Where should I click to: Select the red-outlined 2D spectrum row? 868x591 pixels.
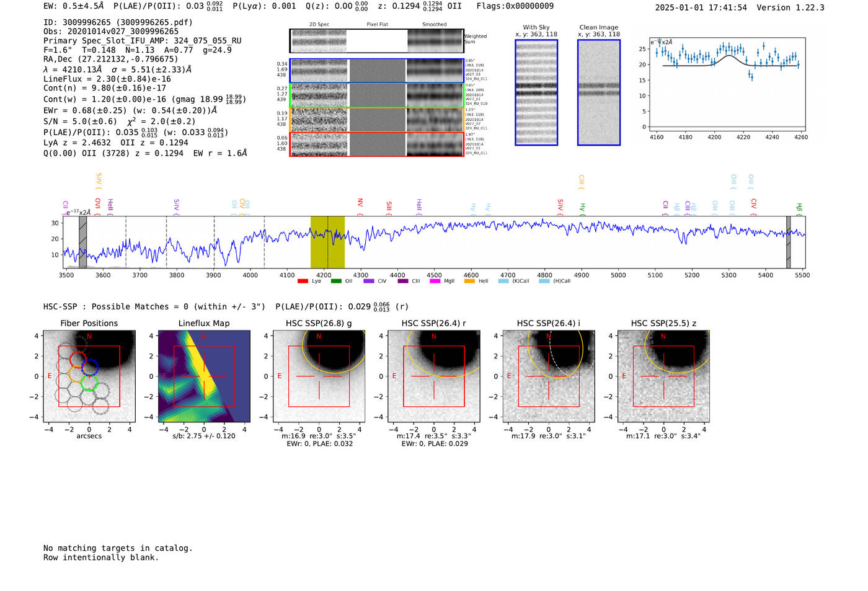[377, 144]
